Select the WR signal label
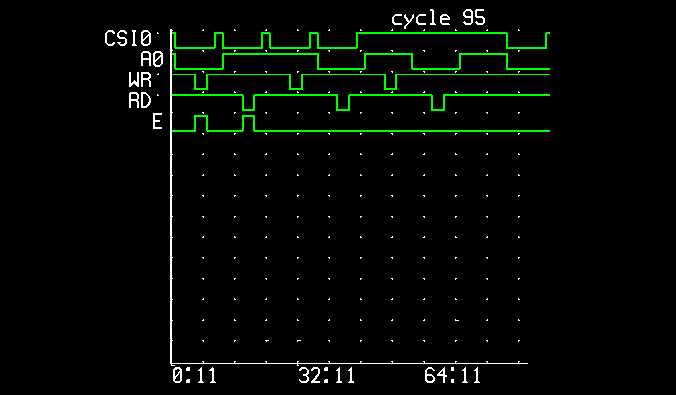 point(140,80)
